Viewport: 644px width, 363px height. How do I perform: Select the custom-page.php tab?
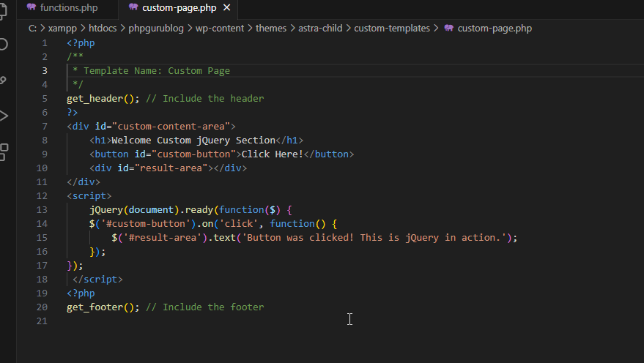click(179, 7)
